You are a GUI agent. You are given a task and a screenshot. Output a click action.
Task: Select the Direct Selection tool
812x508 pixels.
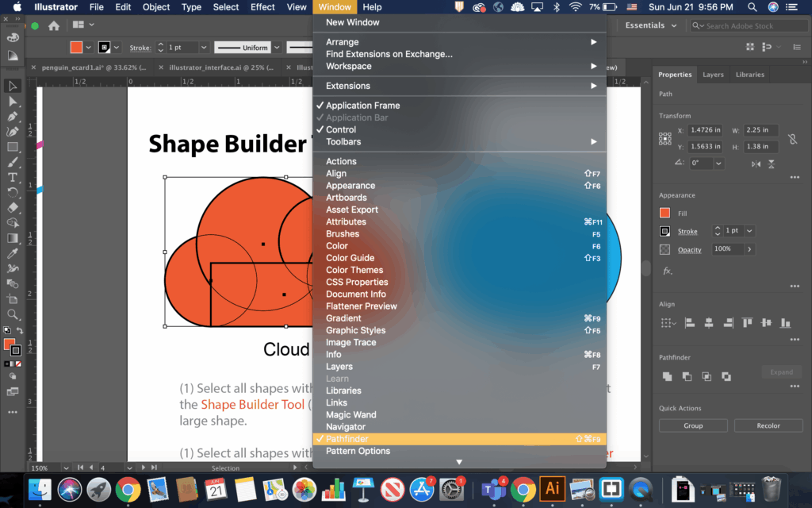coord(13,102)
